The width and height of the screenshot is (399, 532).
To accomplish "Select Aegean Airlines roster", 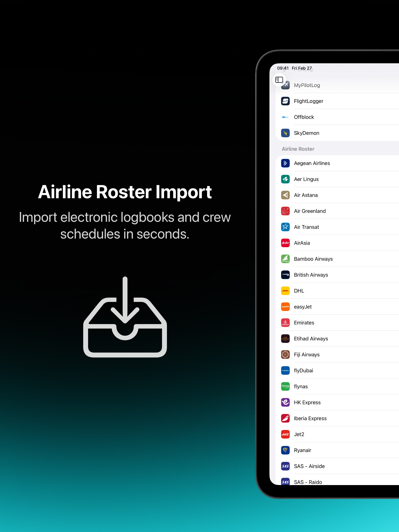I will pos(337,163).
